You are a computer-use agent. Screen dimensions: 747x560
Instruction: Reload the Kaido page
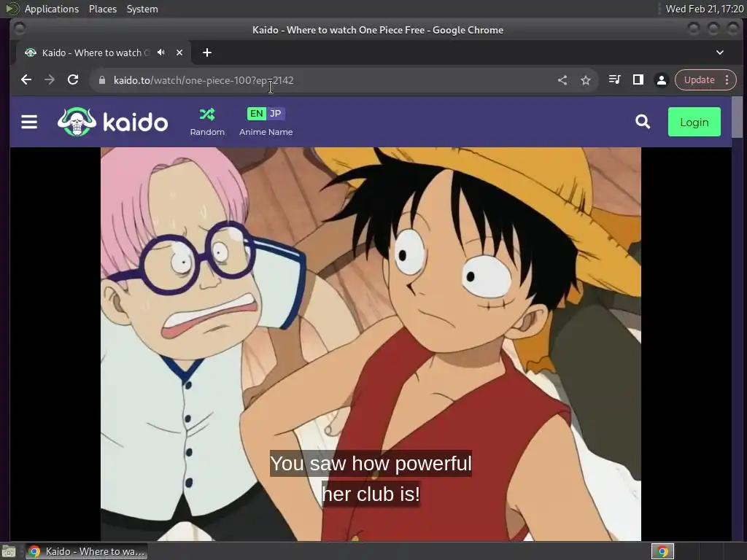point(73,80)
